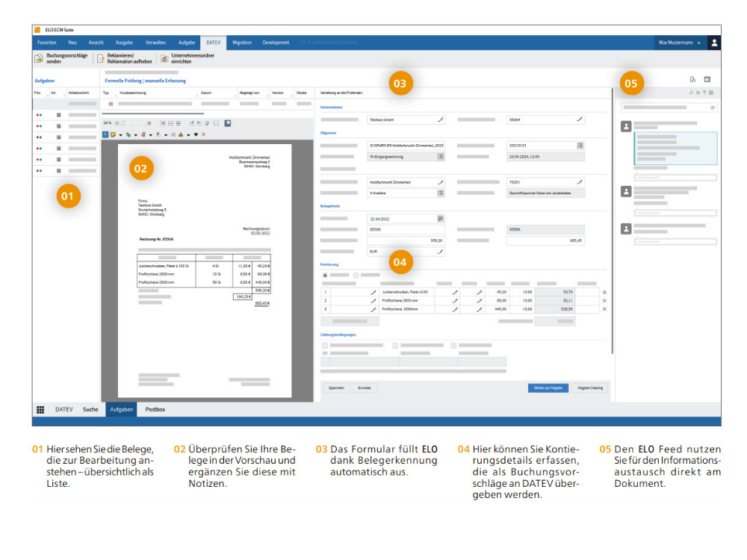The width and height of the screenshot is (747, 560).
Task: Rotate the document preview left
Action: 191,123
